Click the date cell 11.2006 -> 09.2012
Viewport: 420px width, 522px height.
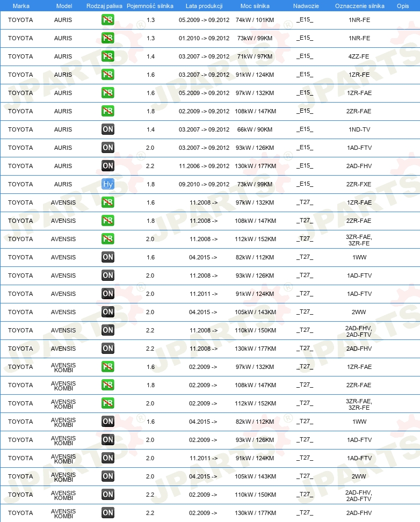click(204, 166)
